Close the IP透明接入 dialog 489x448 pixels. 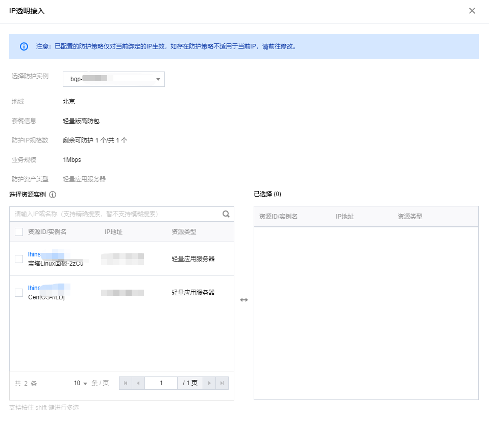pos(472,11)
